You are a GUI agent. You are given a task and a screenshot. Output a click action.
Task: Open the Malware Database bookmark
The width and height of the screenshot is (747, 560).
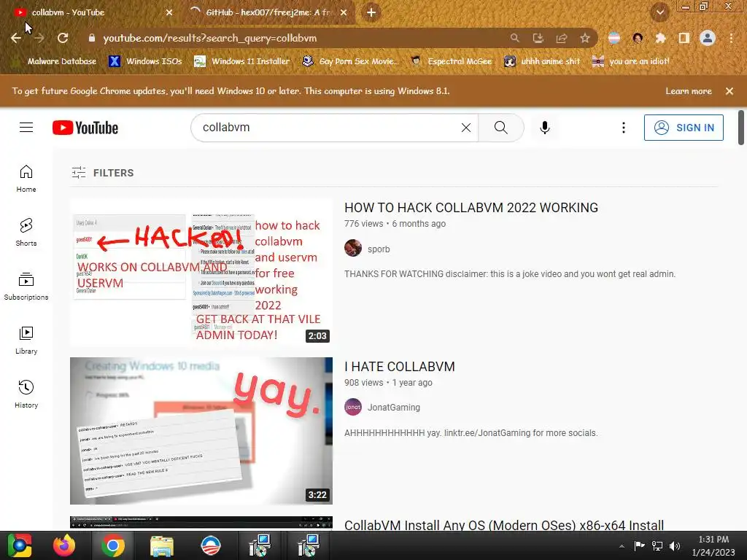point(55,61)
